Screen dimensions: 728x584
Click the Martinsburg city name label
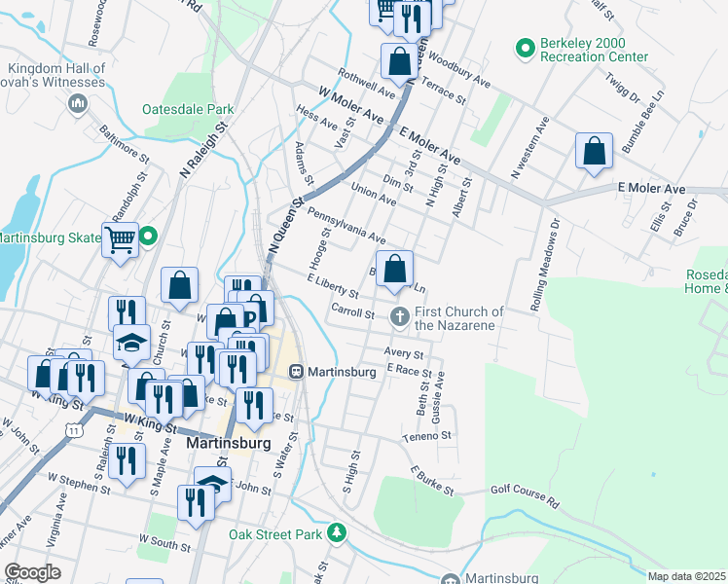(228, 443)
